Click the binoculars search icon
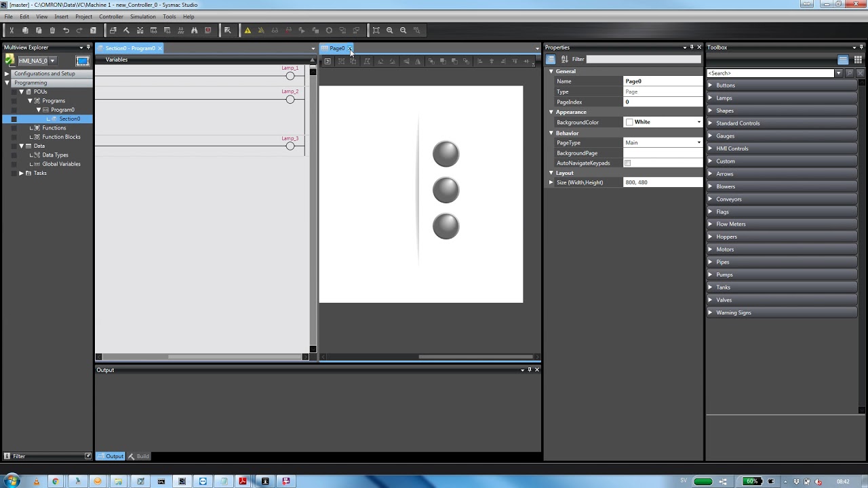This screenshot has width=868, height=488. pyautogui.click(x=194, y=30)
